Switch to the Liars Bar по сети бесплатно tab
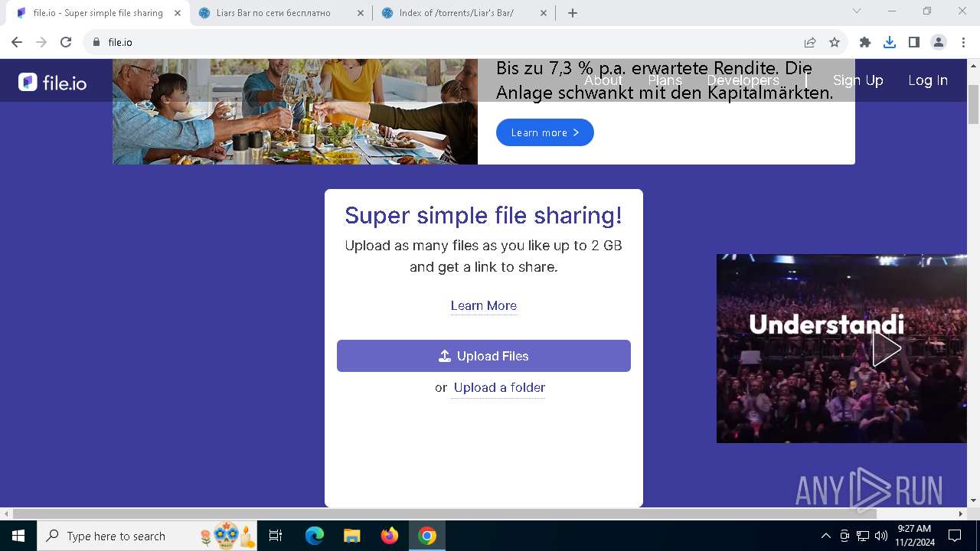Screen dimensions: 980x551 [282, 13]
